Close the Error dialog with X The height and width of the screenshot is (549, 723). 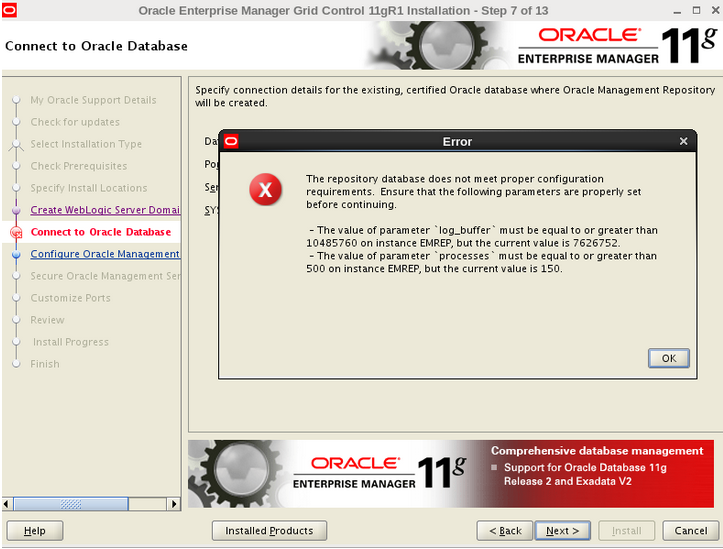pyautogui.click(x=683, y=141)
